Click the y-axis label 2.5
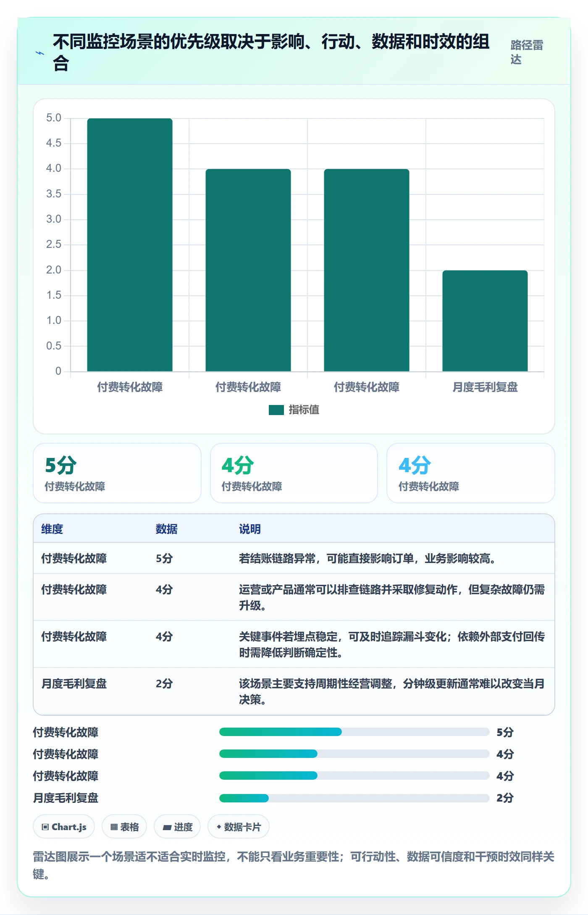This screenshot has height=915, width=588. point(54,245)
